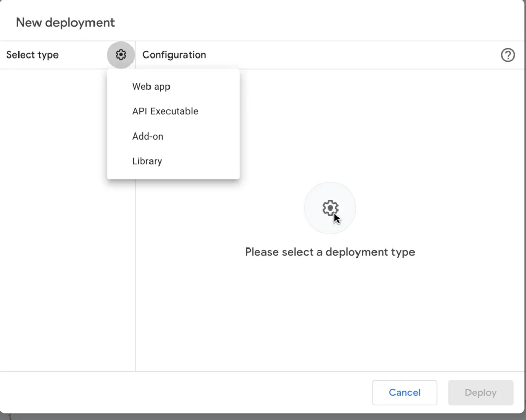The image size is (526, 420).
Task: Choose Web app from the type menu
Action: coord(151,87)
